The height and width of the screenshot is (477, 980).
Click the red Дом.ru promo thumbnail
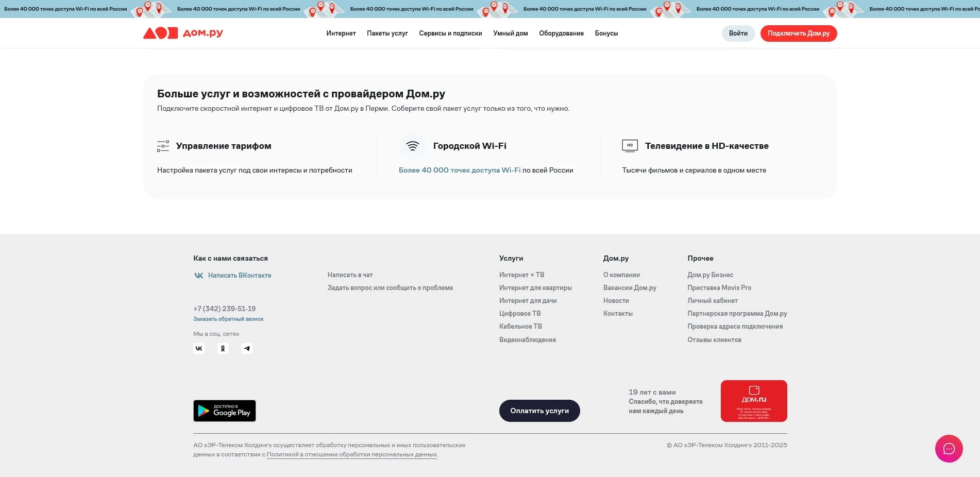(753, 401)
